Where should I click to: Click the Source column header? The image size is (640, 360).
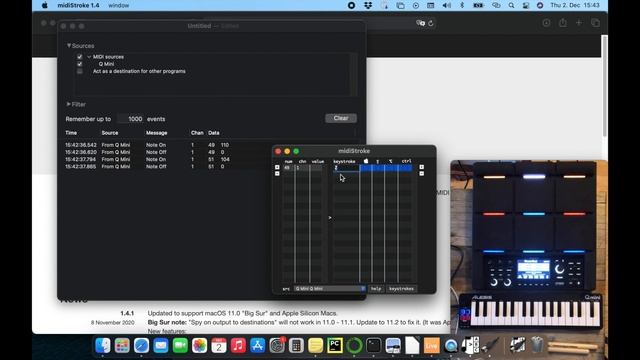pyautogui.click(x=110, y=133)
